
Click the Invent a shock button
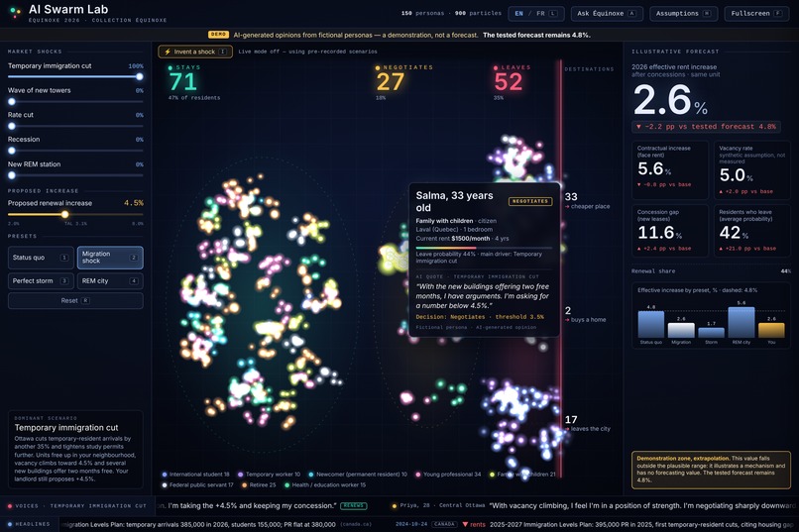pos(195,52)
